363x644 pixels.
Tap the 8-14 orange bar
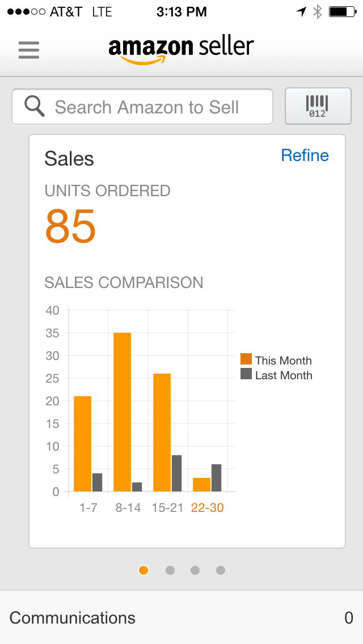(122, 412)
